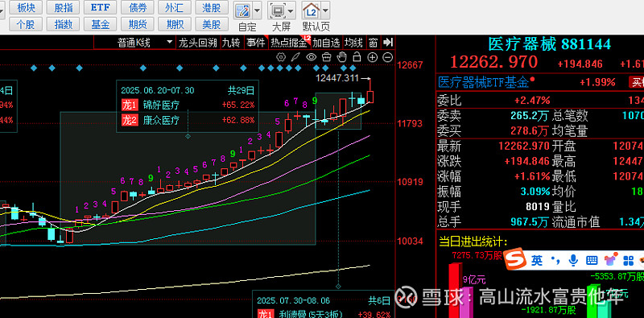Switch to the ETF category tab
Viewport: 644px width, 318px height.
click(101, 7)
